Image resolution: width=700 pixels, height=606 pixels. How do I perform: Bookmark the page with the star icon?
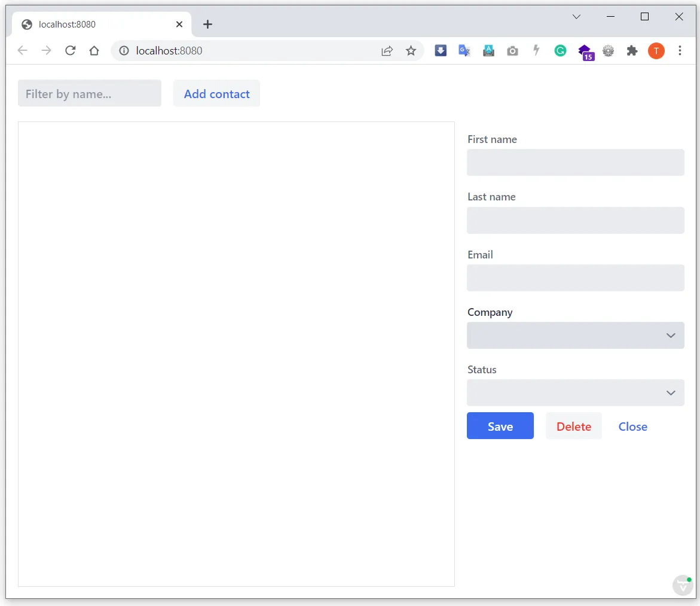(x=411, y=51)
